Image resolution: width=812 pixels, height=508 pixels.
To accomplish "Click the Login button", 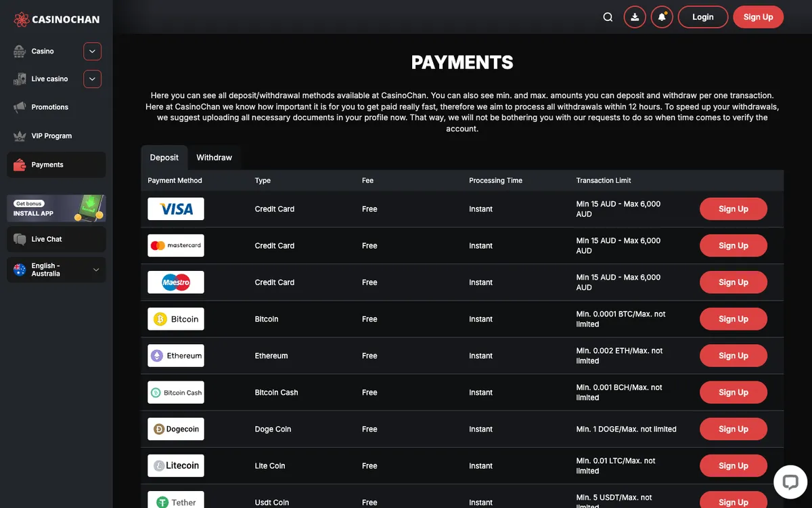I will (x=703, y=17).
